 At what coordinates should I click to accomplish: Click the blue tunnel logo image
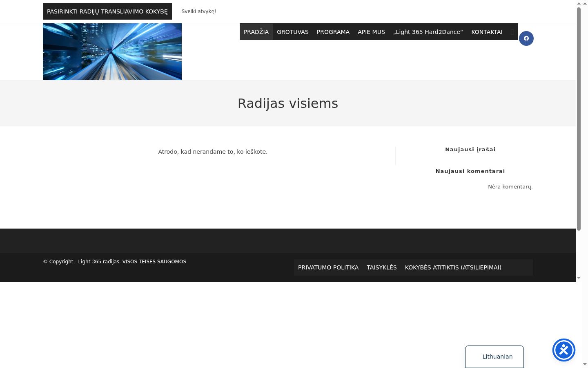pyautogui.click(x=112, y=52)
